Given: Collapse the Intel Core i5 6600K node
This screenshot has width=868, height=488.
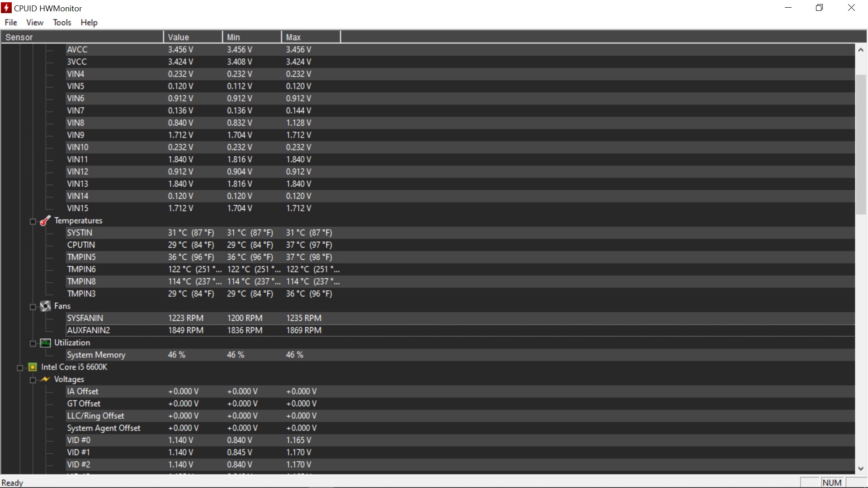Looking at the screenshot, I should click(x=20, y=368).
